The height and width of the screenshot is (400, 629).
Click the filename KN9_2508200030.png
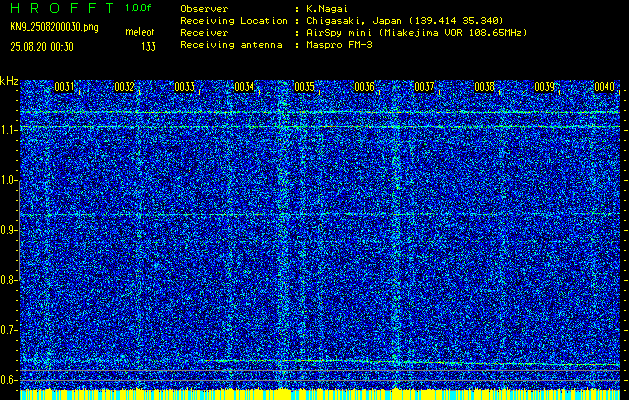tap(54, 27)
